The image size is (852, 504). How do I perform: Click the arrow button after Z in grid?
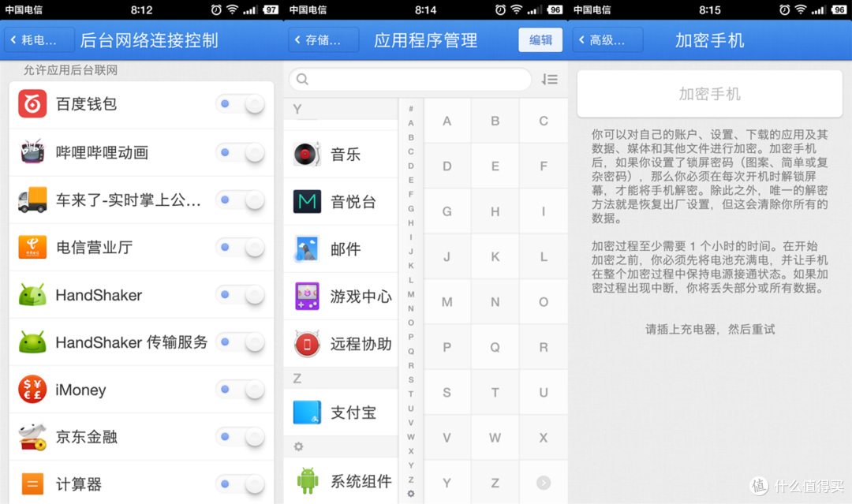tap(544, 483)
